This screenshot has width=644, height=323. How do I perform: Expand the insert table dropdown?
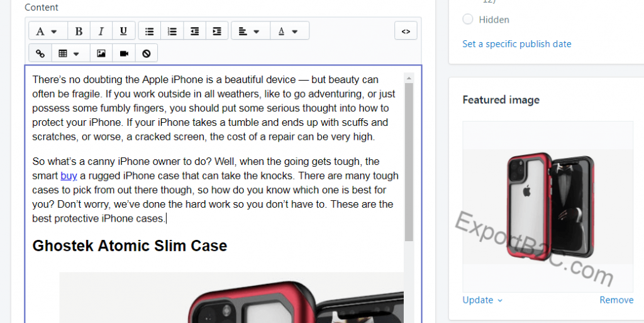tap(69, 54)
